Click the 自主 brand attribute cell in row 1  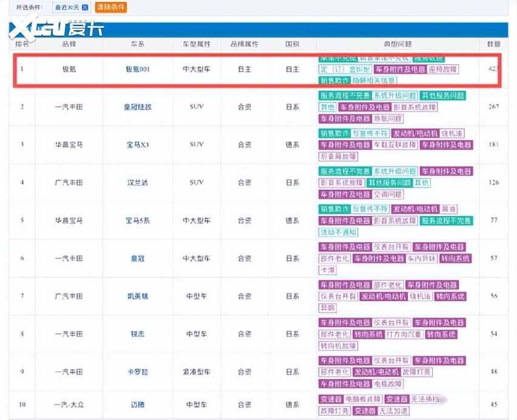(x=245, y=69)
